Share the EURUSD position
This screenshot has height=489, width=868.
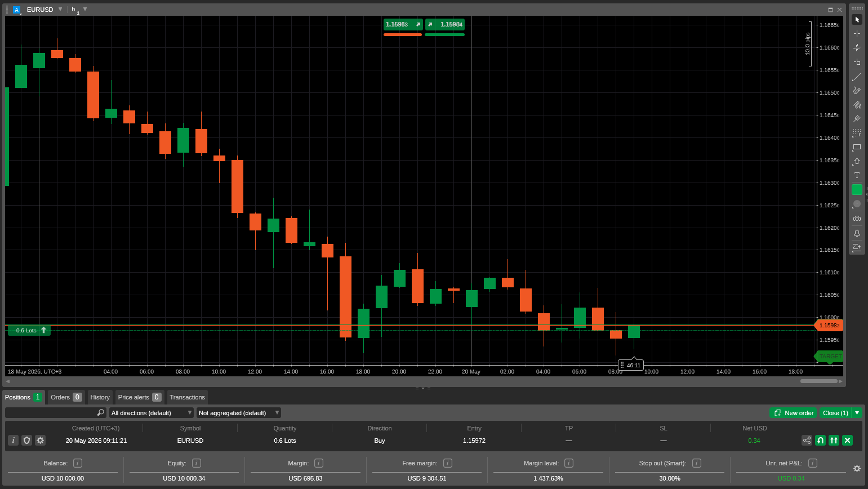[x=807, y=441]
